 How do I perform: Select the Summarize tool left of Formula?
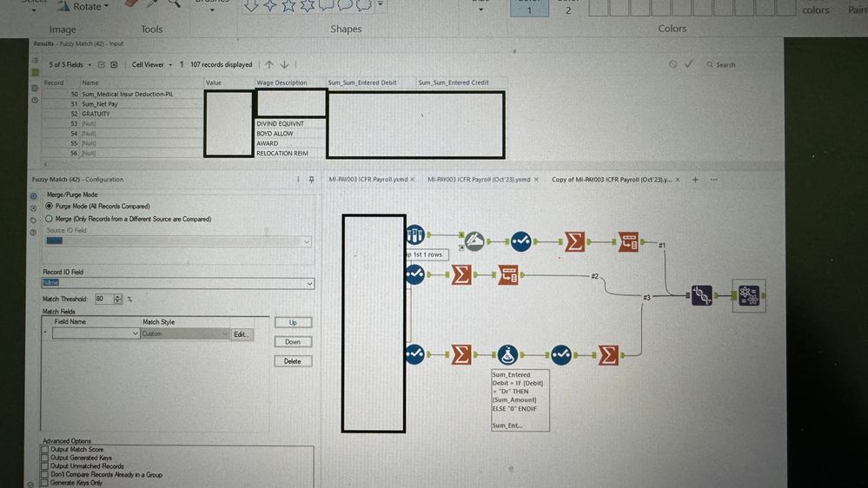coord(461,354)
